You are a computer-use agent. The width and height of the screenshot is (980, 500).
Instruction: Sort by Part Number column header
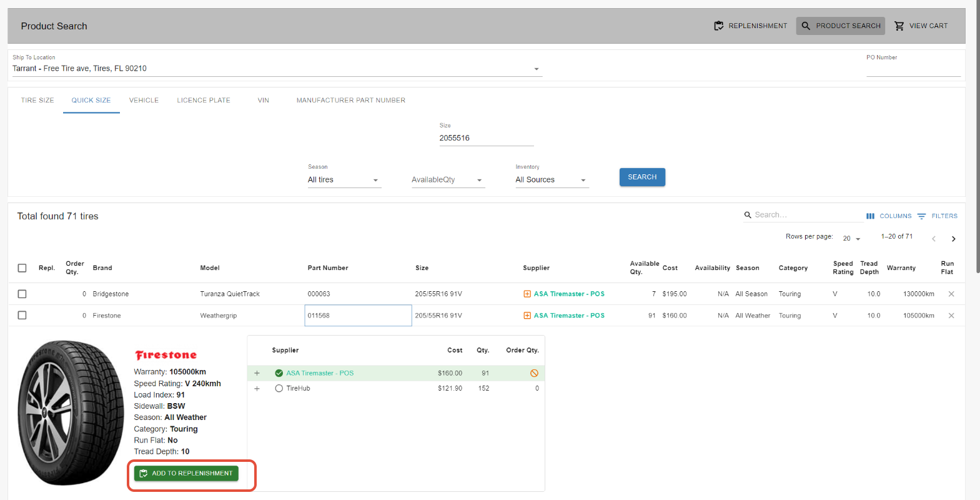(x=328, y=268)
